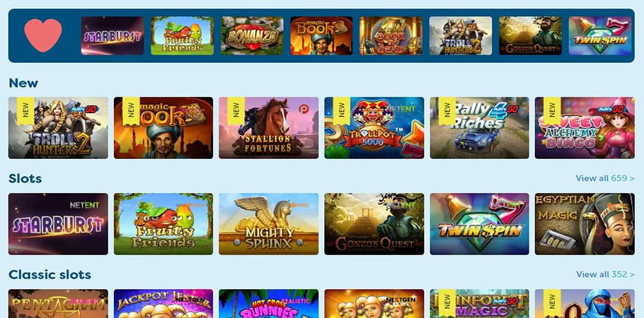Open Trollpot 5000 game tile
644x318 pixels.
(374, 128)
